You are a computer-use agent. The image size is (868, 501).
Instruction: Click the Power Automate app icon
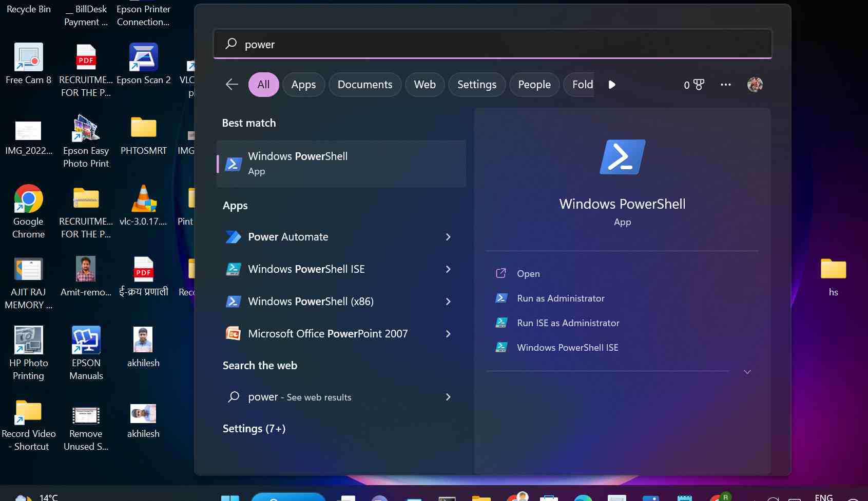[233, 237]
